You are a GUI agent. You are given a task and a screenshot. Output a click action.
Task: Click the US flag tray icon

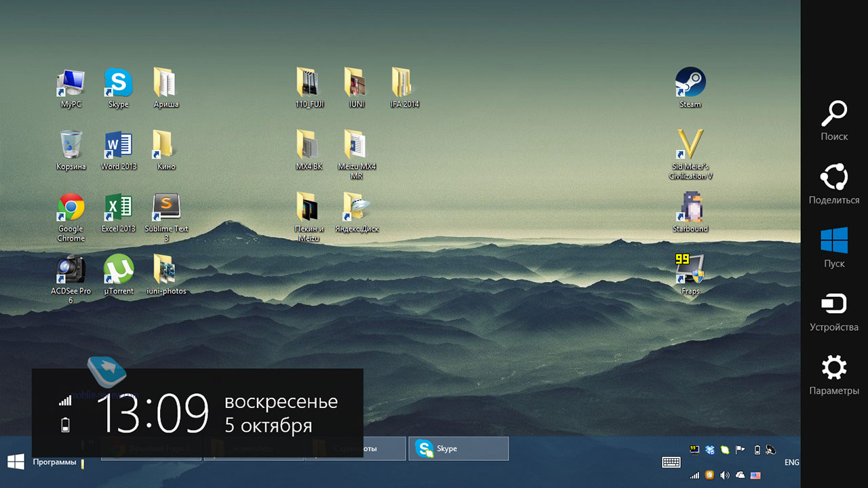point(755,475)
